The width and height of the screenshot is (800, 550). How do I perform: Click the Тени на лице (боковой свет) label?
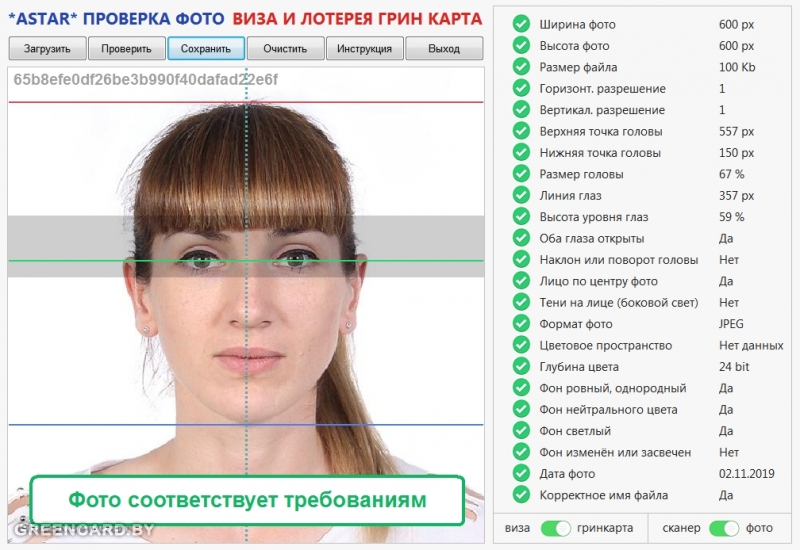(x=618, y=303)
